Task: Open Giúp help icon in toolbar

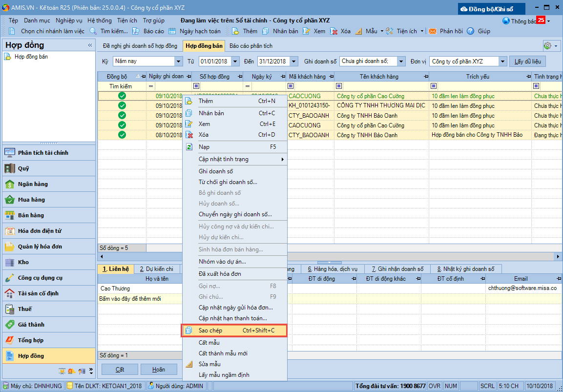Action: tap(471, 31)
